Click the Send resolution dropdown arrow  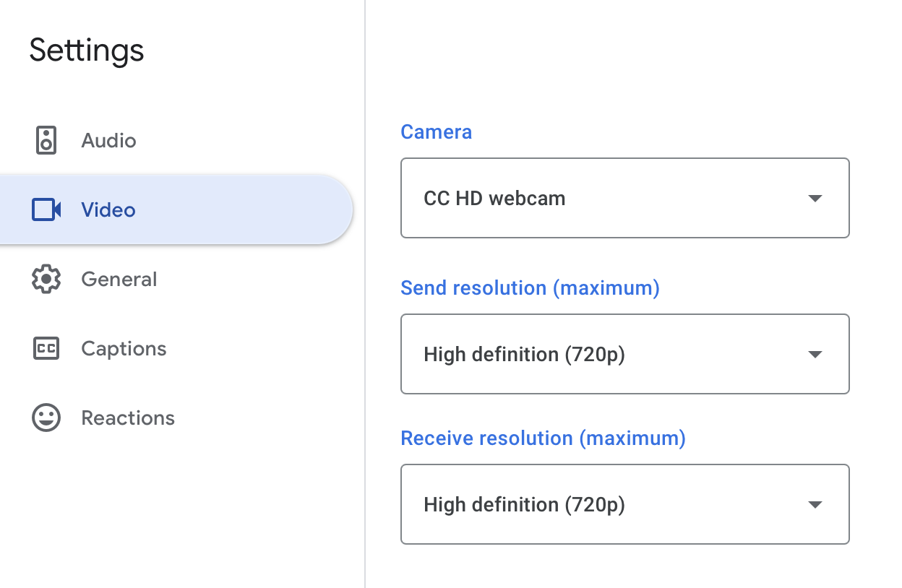815,354
